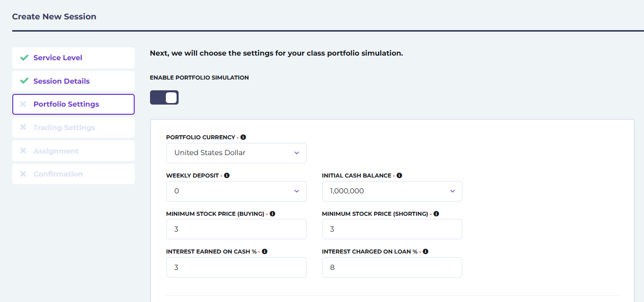Click the Interest Earned on Cash info icon
644x302 pixels.
(264, 251)
